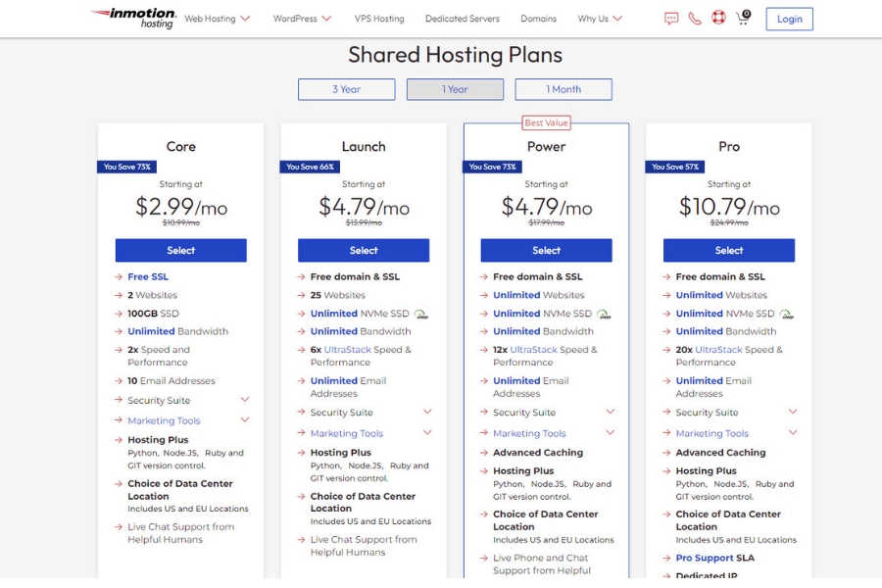
Task: Click the NVMe speed icon in Pro plan
Action: click(x=787, y=314)
